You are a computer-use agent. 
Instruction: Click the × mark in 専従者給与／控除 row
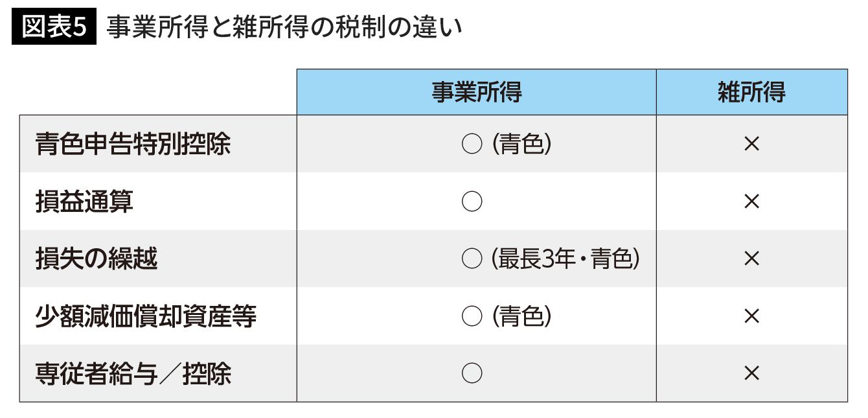point(751,373)
